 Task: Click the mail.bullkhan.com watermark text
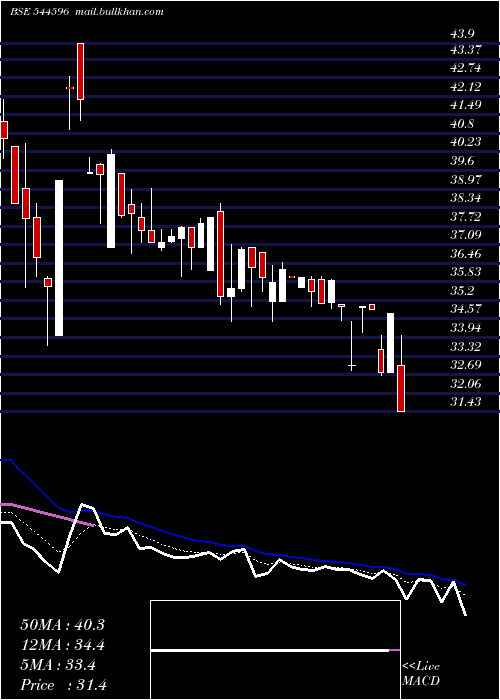point(118,12)
